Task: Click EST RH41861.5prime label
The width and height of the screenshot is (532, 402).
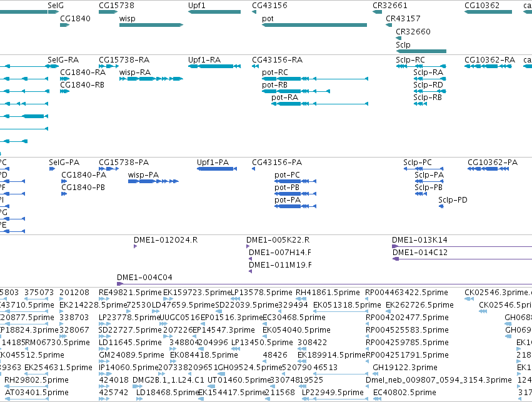Action: pos(328,293)
